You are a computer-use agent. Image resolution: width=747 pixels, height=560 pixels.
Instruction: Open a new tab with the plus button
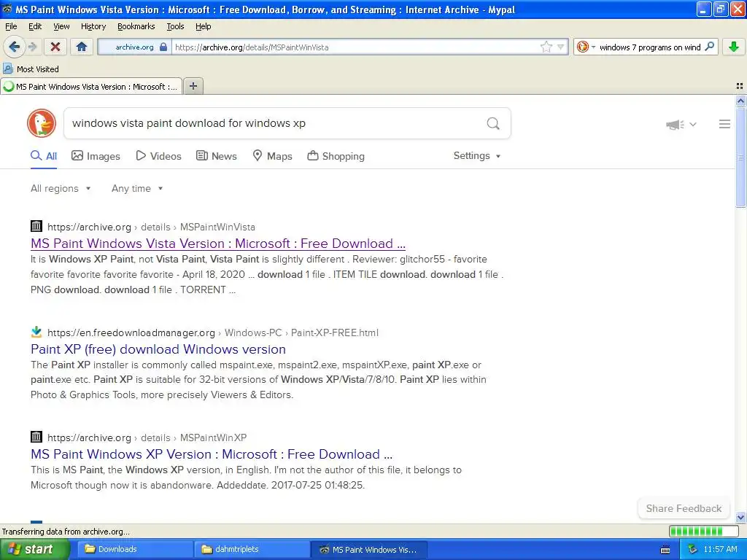pos(193,86)
